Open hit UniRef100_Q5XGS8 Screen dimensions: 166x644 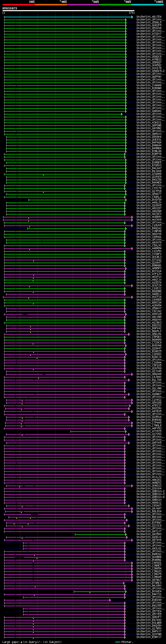click(149, 28)
